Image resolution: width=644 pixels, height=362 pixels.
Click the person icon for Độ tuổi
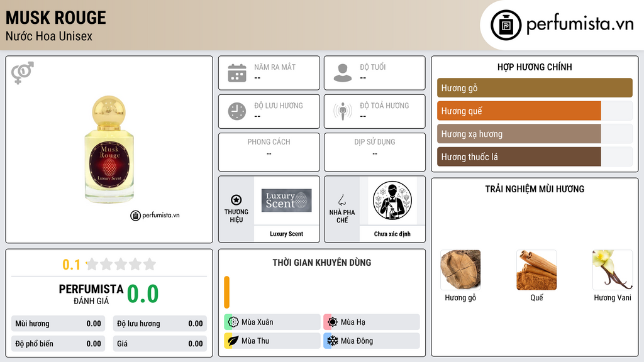click(343, 73)
